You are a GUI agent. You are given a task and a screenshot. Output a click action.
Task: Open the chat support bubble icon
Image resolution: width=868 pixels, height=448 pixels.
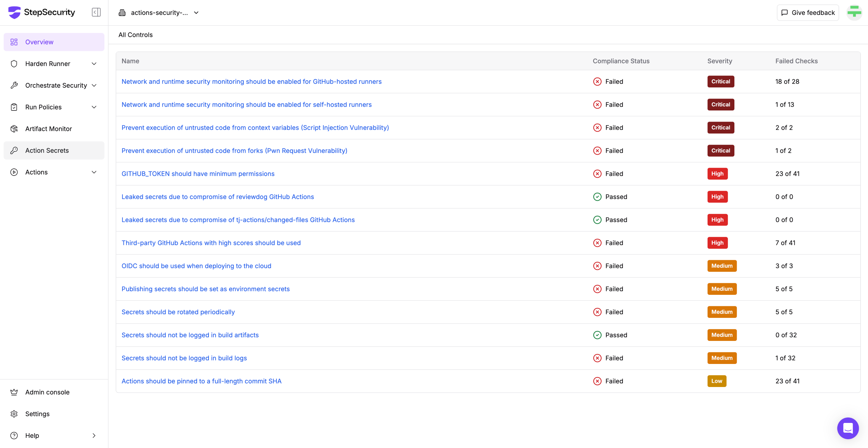pyautogui.click(x=848, y=428)
